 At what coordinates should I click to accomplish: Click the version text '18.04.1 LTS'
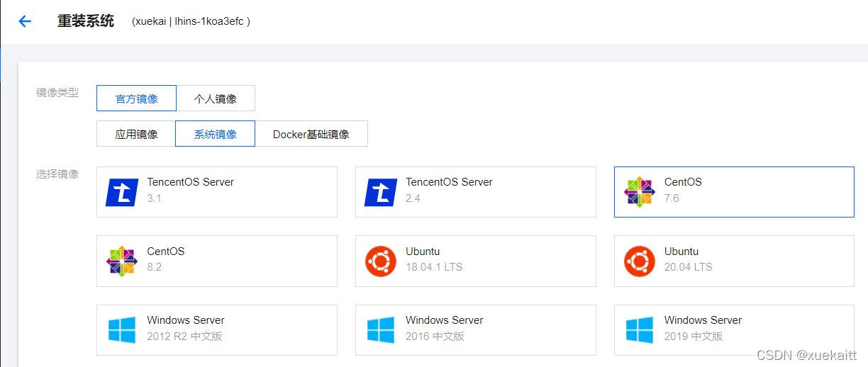point(434,267)
